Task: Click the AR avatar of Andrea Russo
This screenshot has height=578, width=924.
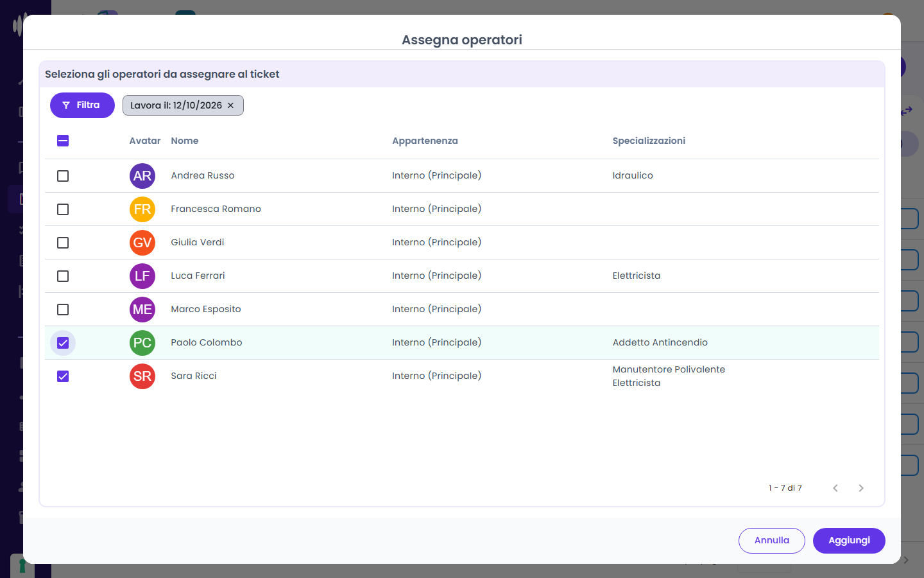Action: coord(142,176)
